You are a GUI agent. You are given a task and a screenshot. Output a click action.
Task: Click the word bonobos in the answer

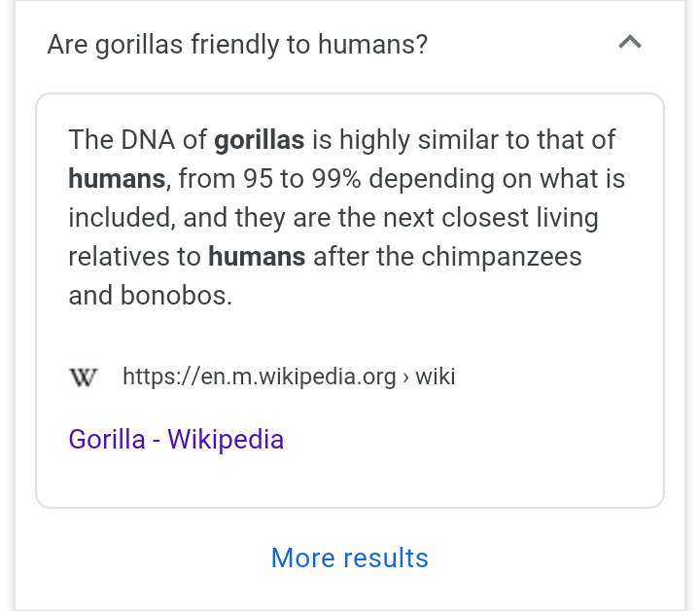176,296
